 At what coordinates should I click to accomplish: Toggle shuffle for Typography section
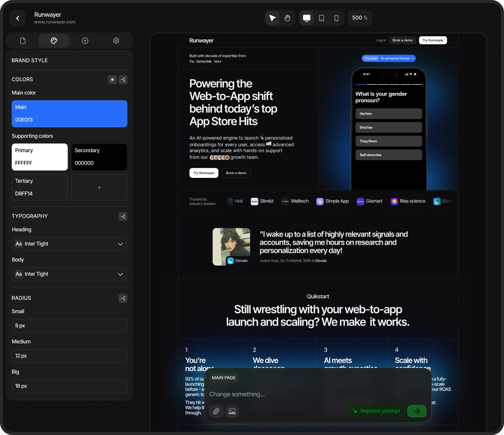(x=123, y=216)
